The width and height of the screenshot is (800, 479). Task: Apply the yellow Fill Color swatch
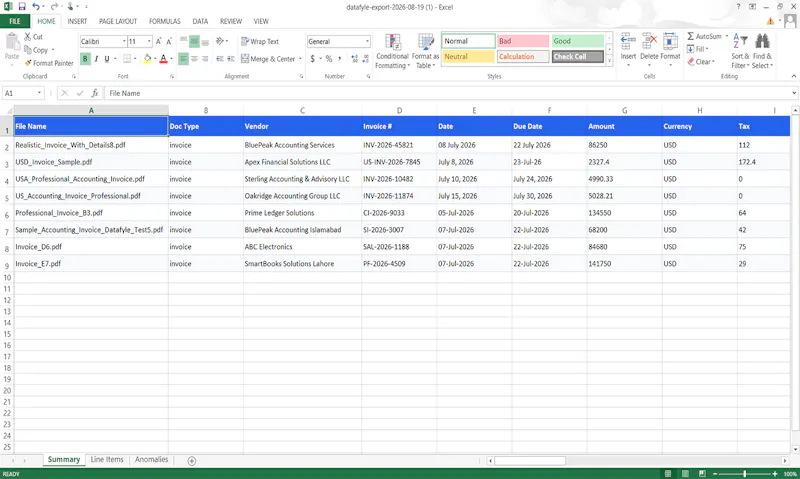tap(147, 59)
